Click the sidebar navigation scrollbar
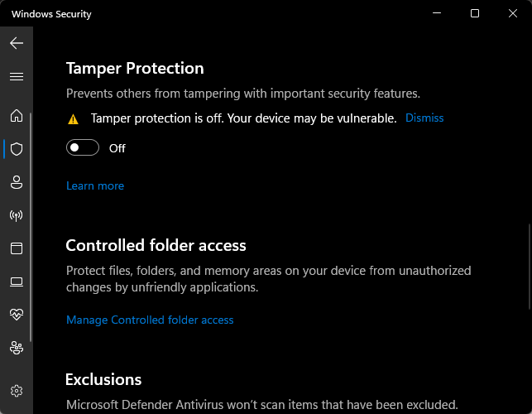 coord(31,227)
